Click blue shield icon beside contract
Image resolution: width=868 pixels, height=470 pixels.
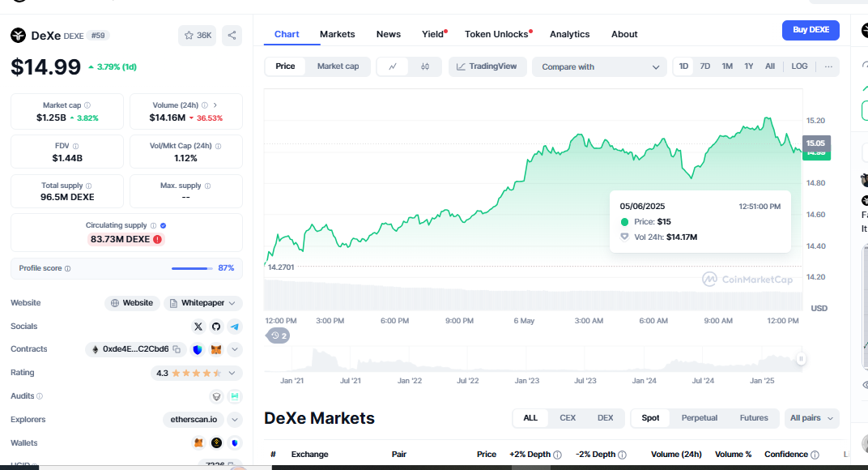[198, 350]
